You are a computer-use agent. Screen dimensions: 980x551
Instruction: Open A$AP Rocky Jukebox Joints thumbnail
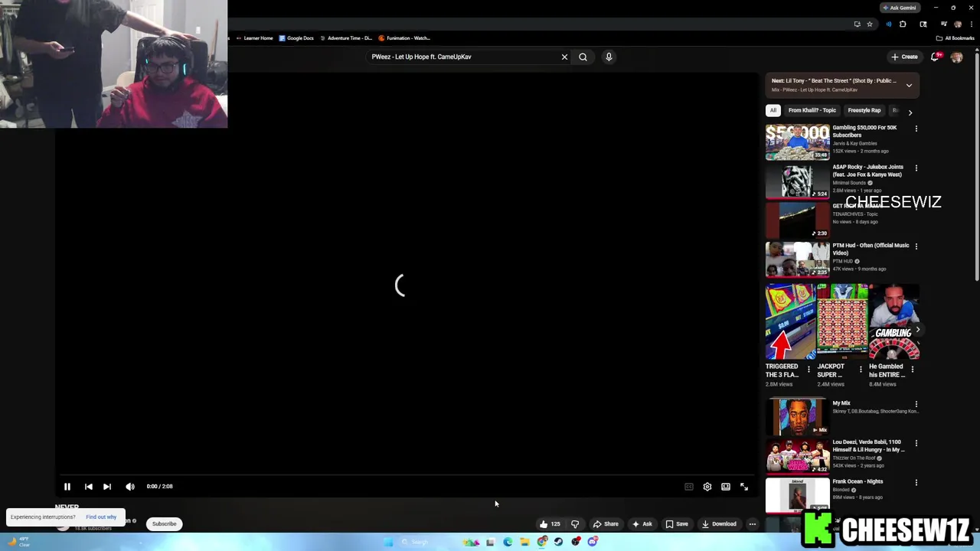797,181
